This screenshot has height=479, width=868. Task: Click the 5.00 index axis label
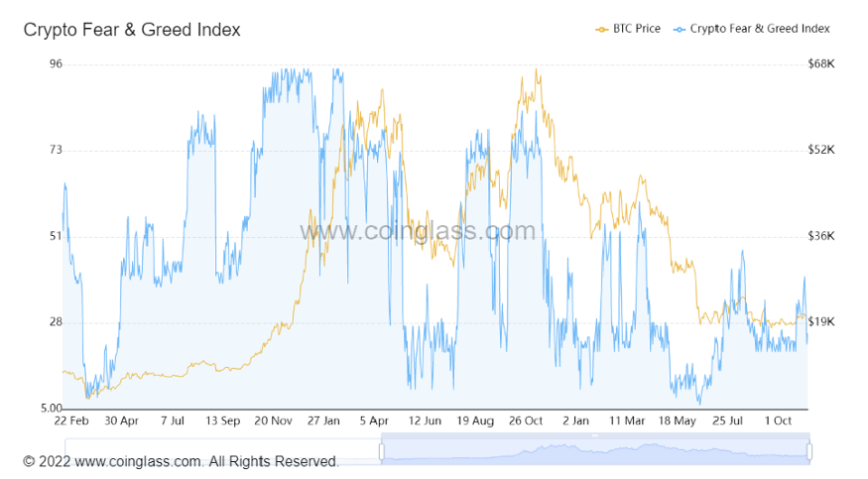50,409
